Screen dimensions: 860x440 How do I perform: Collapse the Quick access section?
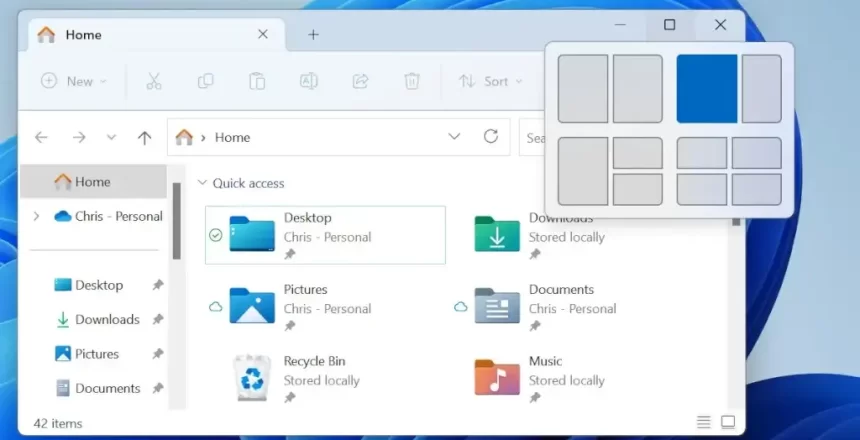click(x=203, y=183)
